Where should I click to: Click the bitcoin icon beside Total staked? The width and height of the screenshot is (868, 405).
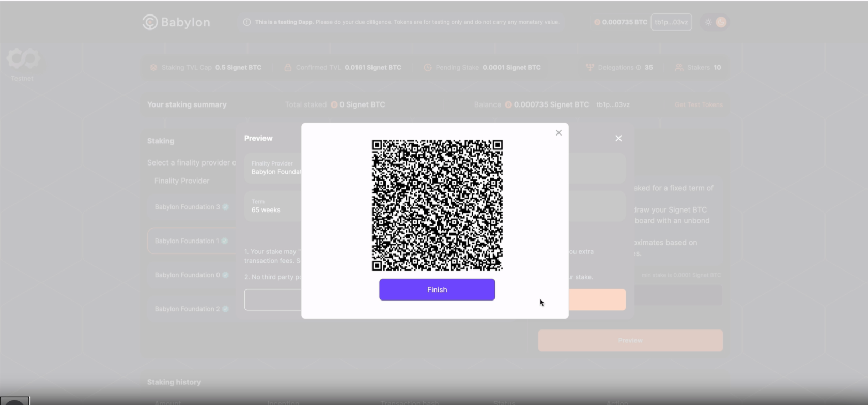coord(334,104)
